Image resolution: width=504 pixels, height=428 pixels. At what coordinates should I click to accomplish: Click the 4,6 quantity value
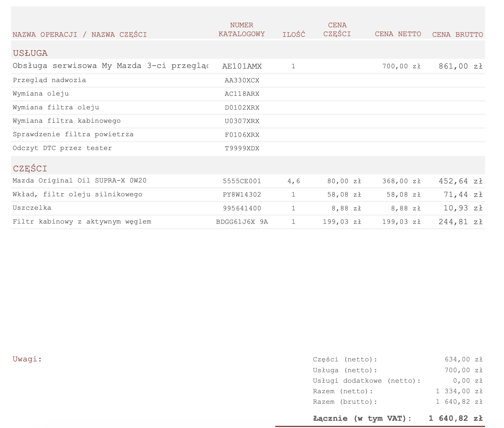pyautogui.click(x=293, y=181)
